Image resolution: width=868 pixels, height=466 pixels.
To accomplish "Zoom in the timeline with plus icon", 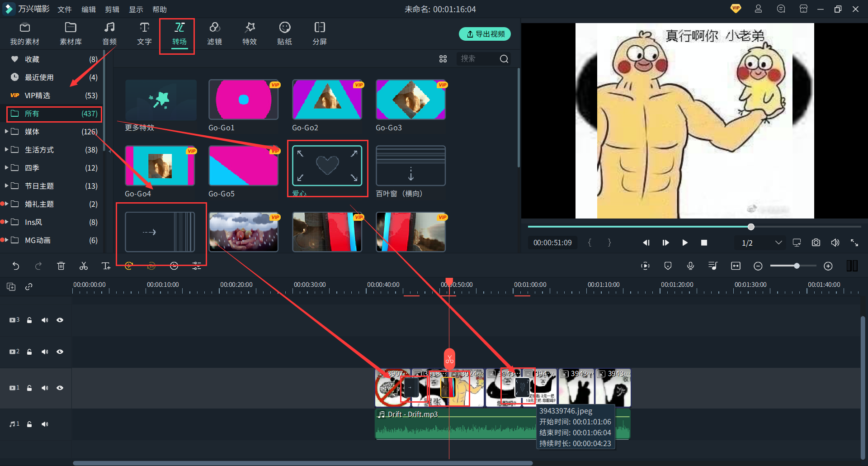I will pyautogui.click(x=828, y=266).
